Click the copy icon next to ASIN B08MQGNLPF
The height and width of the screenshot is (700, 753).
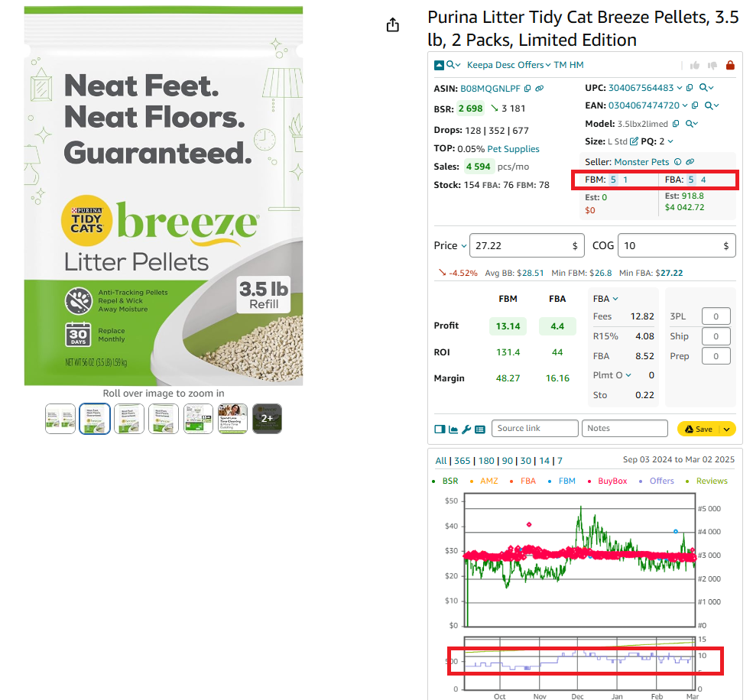pos(527,89)
